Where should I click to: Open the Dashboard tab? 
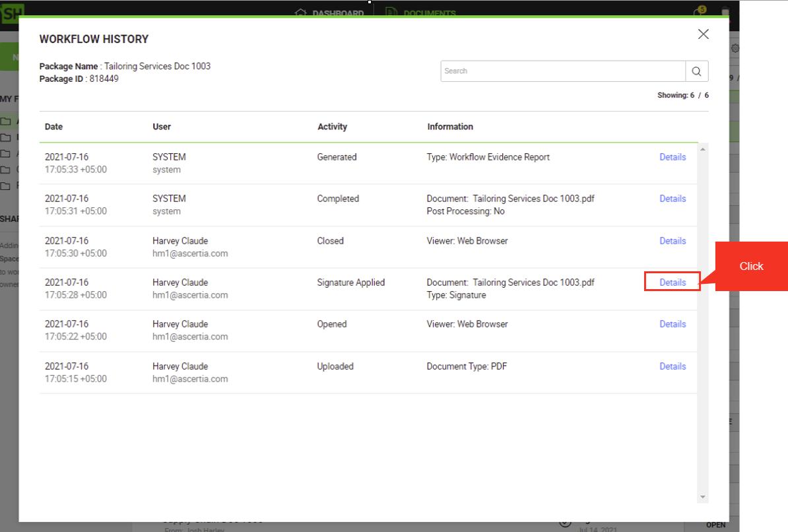[331, 13]
